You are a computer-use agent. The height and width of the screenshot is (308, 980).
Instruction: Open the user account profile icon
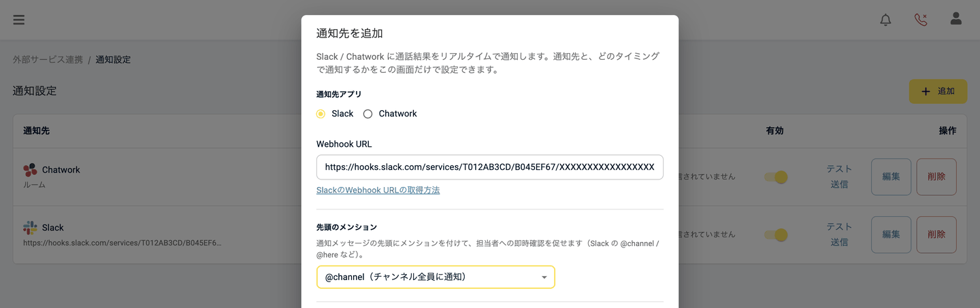coord(956,19)
